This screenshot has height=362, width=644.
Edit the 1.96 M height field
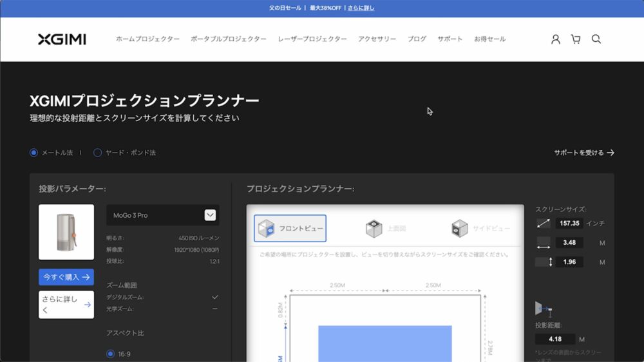(569, 262)
